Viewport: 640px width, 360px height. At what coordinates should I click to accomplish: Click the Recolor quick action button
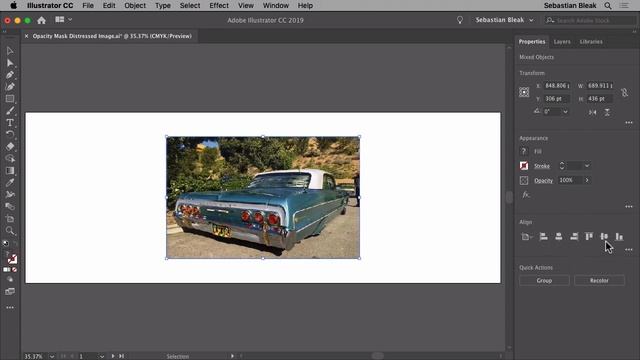599,280
